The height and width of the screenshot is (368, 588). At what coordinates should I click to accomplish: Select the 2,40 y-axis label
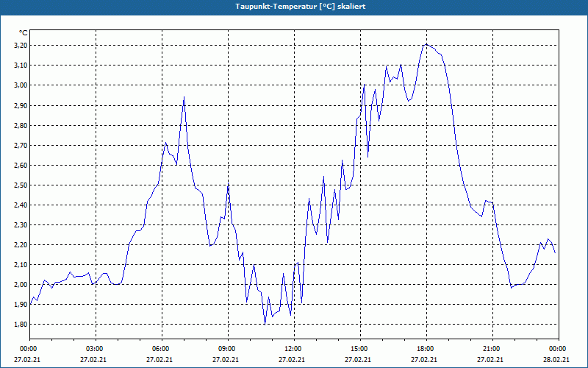[x=21, y=205]
